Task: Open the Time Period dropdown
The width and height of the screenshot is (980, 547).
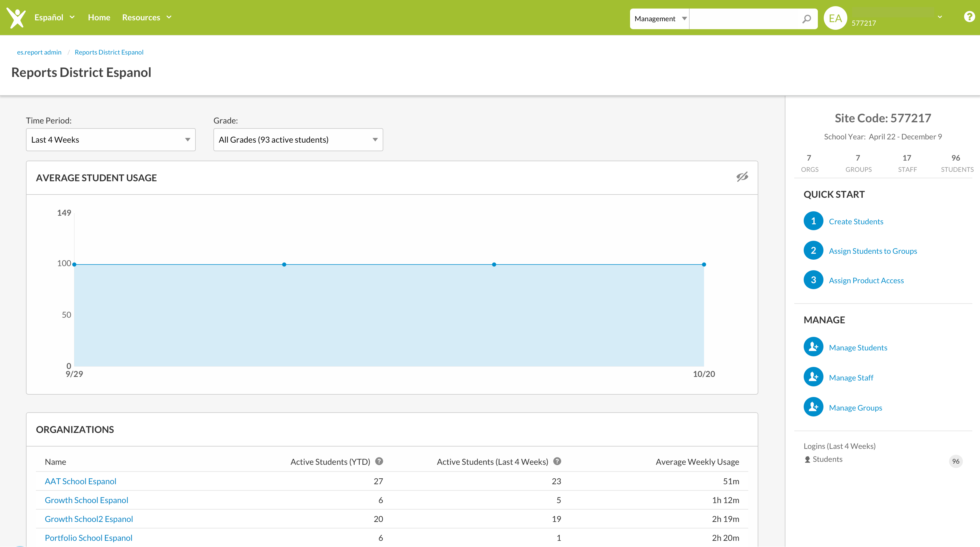Action: [x=110, y=140]
